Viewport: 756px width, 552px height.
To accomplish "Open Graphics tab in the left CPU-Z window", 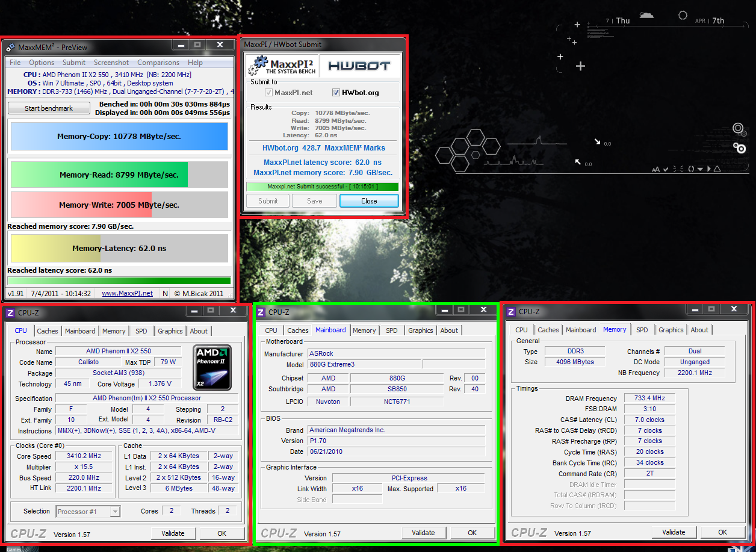I will coord(170,331).
